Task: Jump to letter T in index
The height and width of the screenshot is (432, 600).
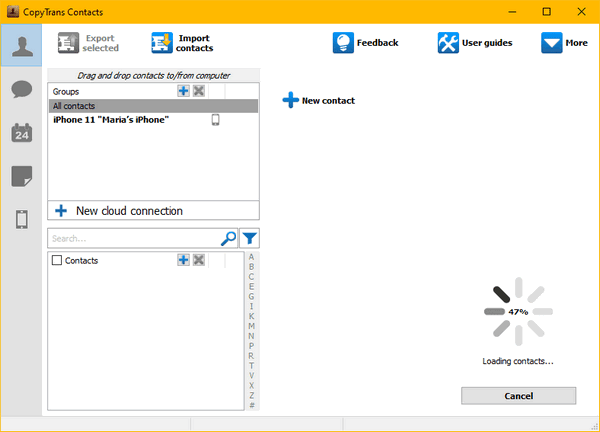Action: 251,366
